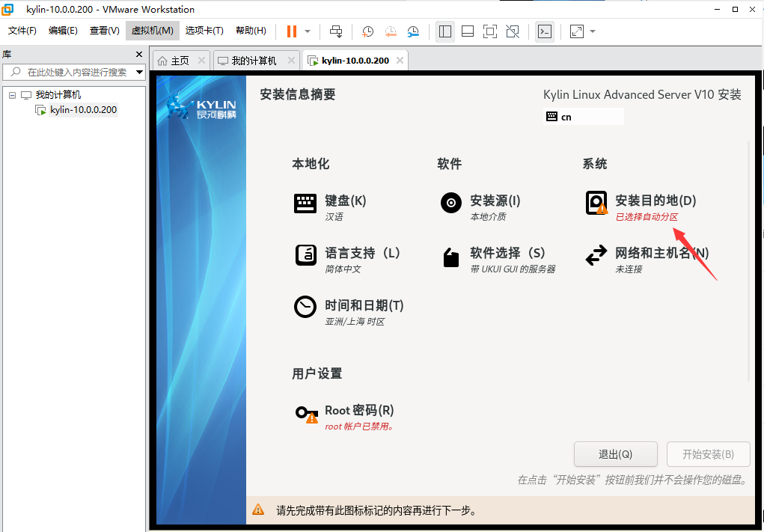Close the kylin-10.0.0.200 tab
The height and width of the screenshot is (532, 764).
[x=400, y=61]
